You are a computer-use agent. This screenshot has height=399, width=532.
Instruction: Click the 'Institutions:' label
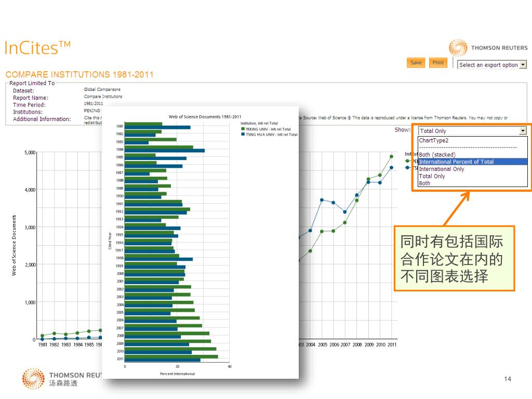pos(28,112)
